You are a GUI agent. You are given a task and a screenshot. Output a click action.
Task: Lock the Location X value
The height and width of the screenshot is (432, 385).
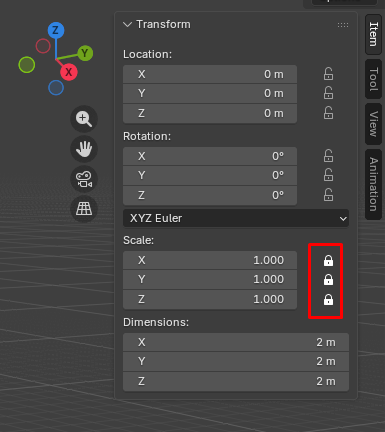[x=328, y=74]
